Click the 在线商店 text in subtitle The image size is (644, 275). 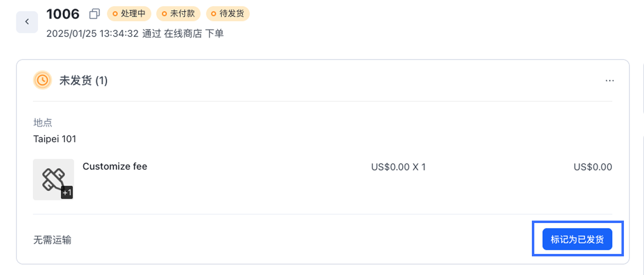[183, 34]
